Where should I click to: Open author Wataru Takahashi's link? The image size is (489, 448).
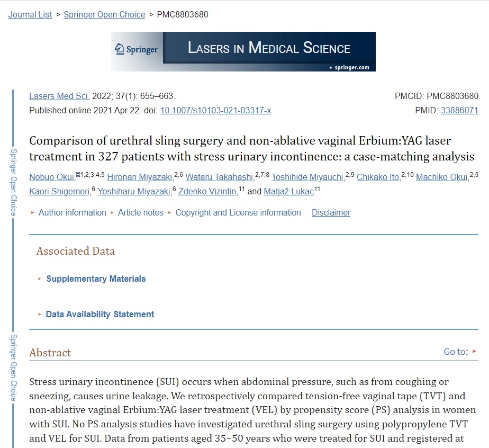pos(220,177)
